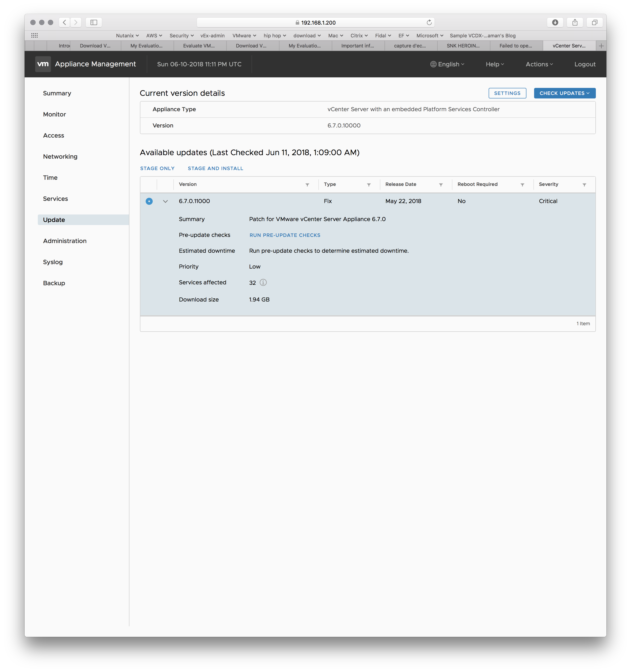Expand the download bookmarks folder

pos(307,36)
